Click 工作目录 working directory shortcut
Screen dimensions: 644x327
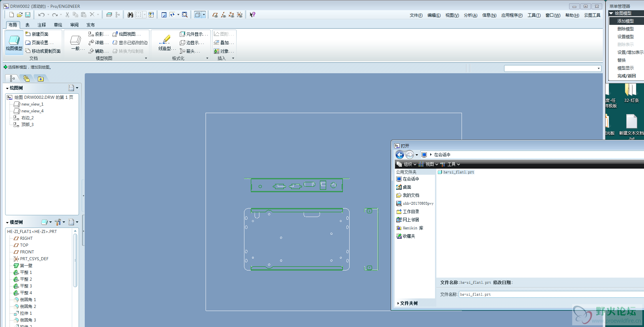click(408, 212)
